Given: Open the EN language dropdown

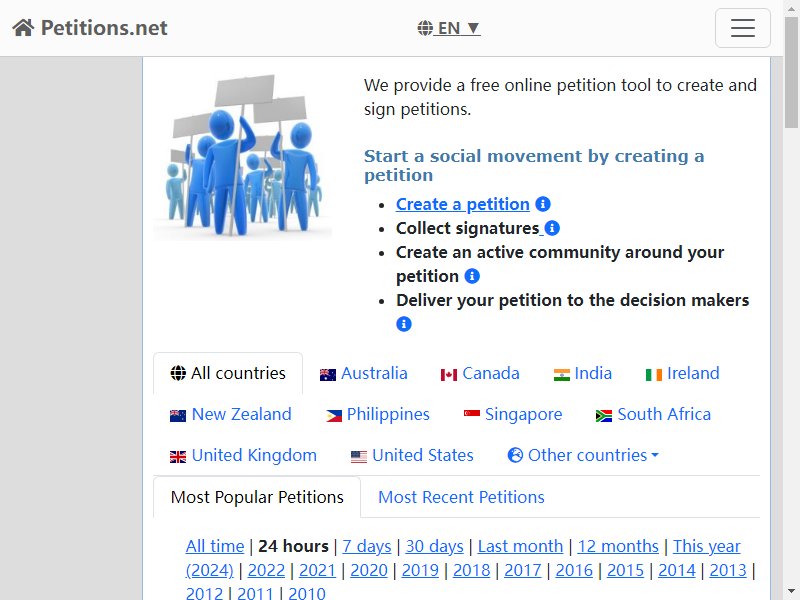Looking at the screenshot, I should point(448,28).
